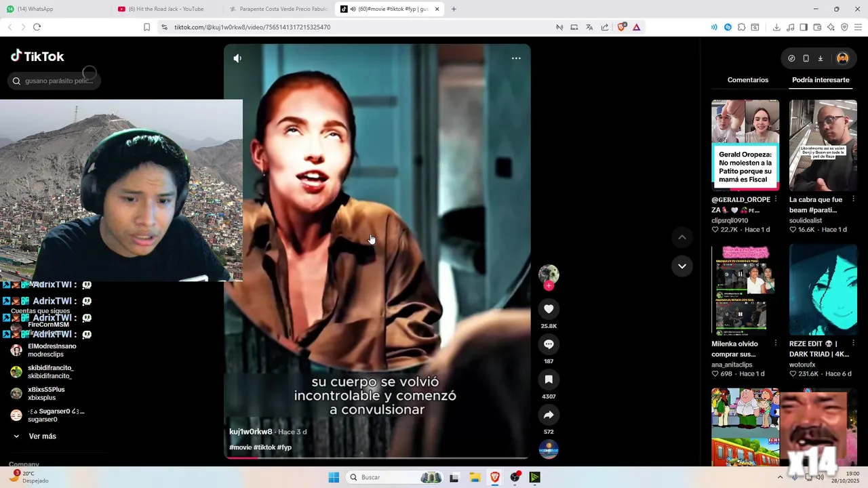Open the spinning sound disc icon

coord(549,449)
